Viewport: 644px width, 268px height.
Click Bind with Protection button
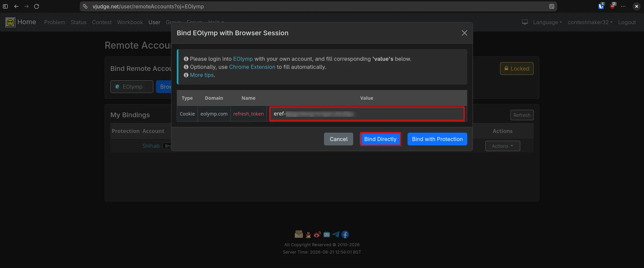click(x=437, y=139)
